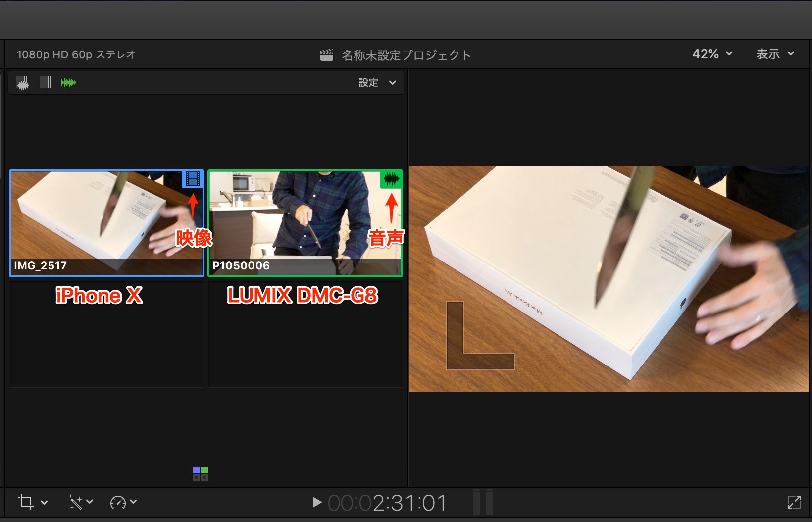Click the project clapperboard icon

[x=327, y=55]
